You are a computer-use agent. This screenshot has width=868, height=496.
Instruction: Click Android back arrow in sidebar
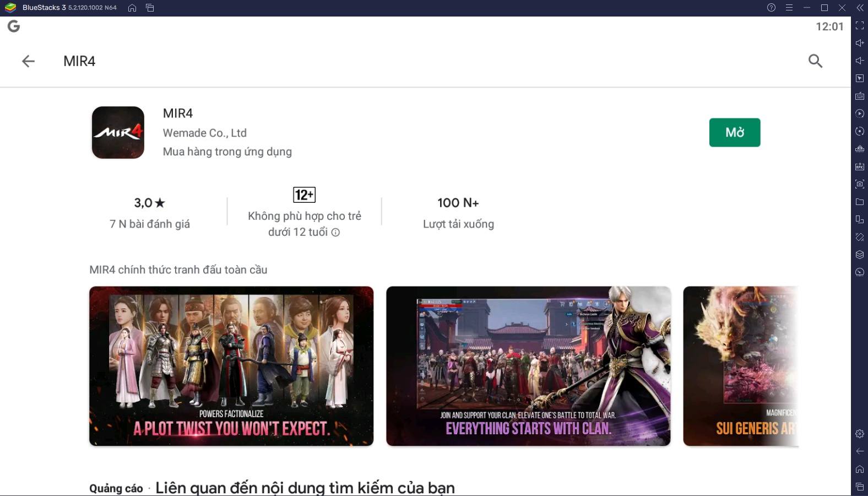(x=860, y=451)
